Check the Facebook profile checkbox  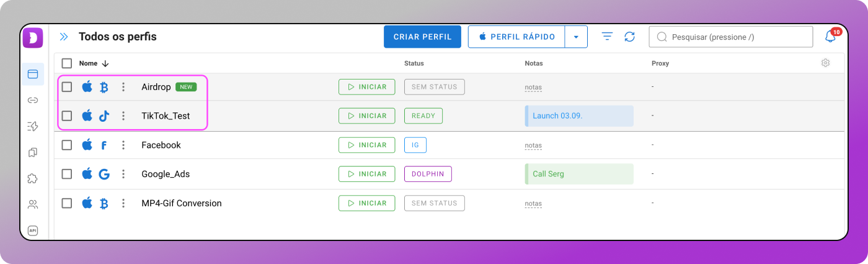pyautogui.click(x=67, y=145)
